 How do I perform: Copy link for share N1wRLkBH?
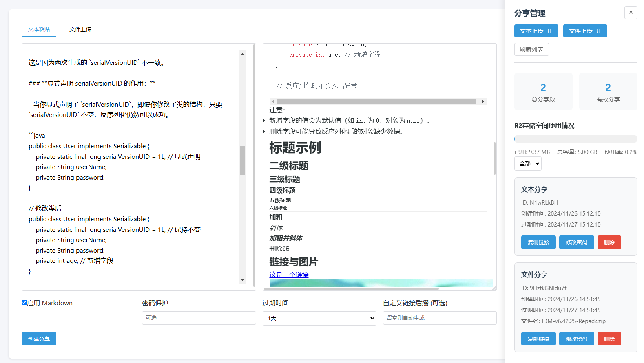point(538,242)
